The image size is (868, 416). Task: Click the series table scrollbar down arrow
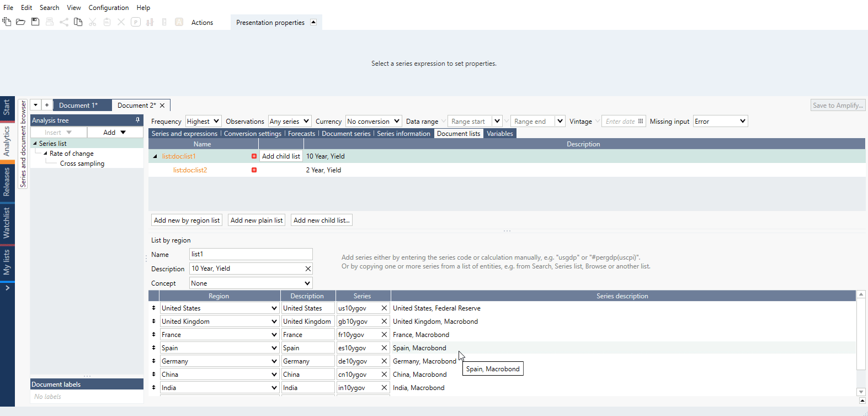[861, 392]
